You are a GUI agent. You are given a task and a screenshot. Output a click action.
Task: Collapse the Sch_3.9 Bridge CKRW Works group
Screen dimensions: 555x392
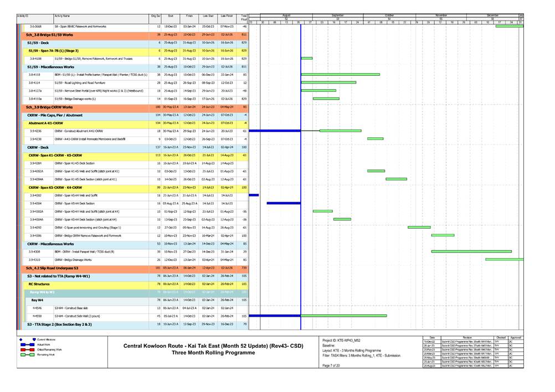pos(49,107)
